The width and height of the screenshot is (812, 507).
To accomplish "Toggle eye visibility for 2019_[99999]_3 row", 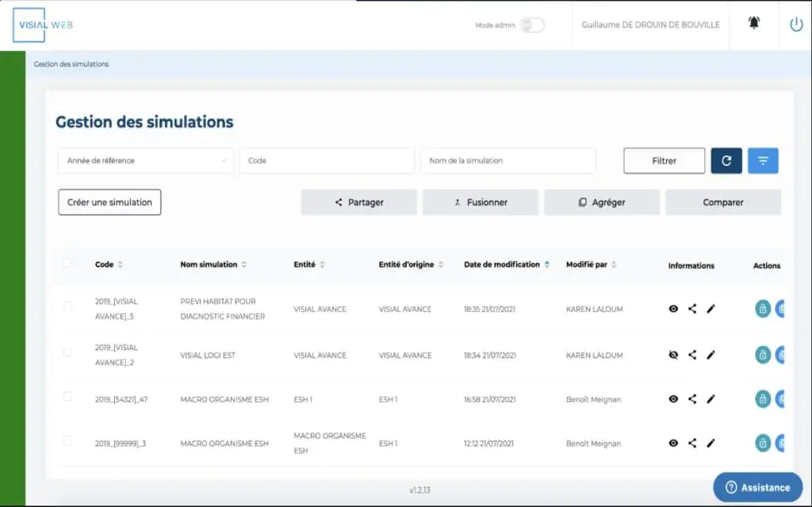I will (x=673, y=444).
